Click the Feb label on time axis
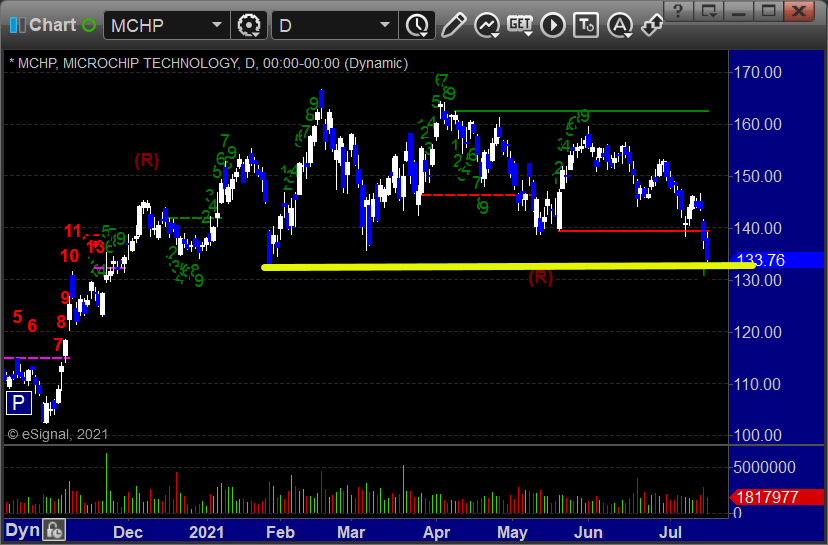The height and width of the screenshot is (545, 828). pos(280,532)
